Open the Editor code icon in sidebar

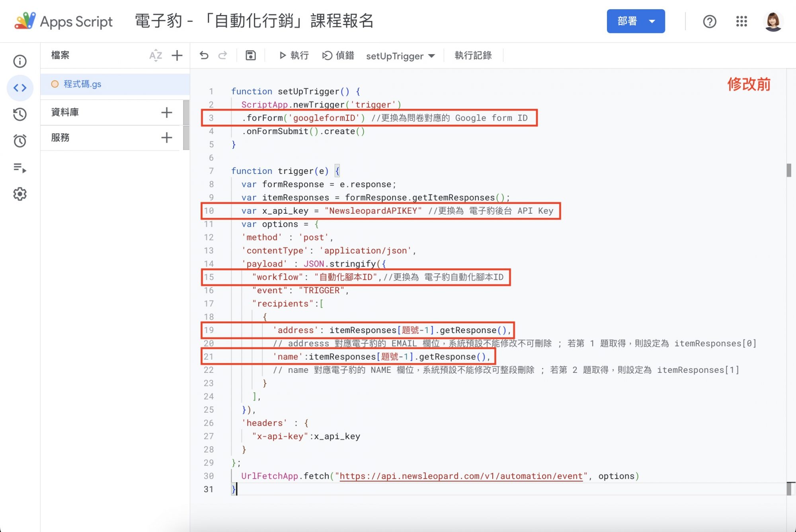(x=20, y=88)
